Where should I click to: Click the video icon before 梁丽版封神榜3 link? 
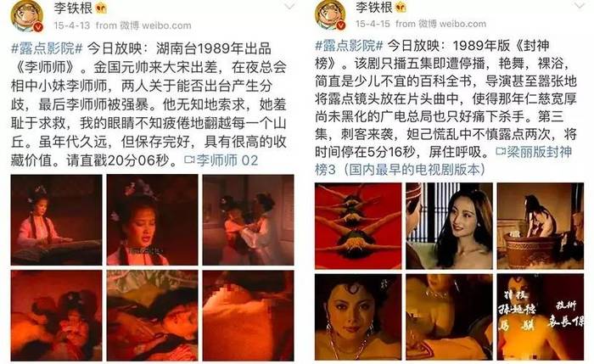[501, 152]
